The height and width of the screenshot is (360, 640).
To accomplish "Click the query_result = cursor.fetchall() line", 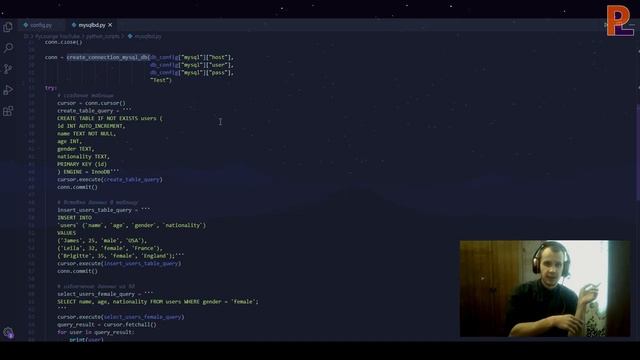I will click(x=107, y=324).
